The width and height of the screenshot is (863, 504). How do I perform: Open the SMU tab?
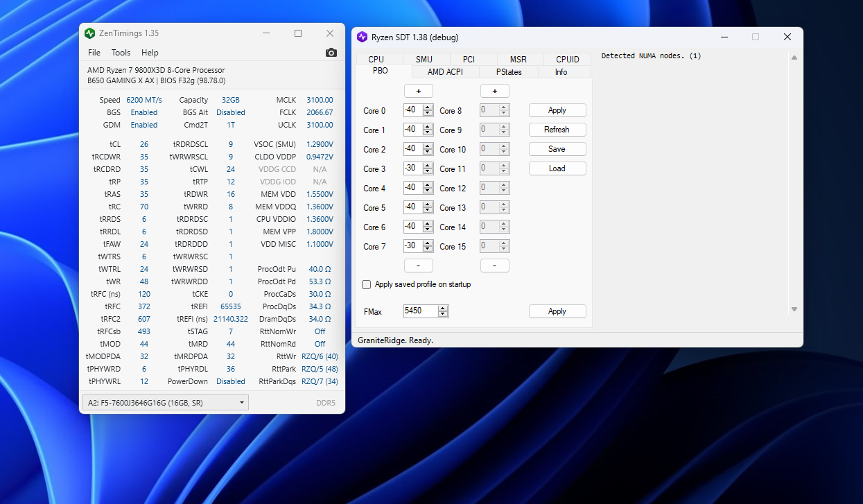pyautogui.click(x=424, y=60)
